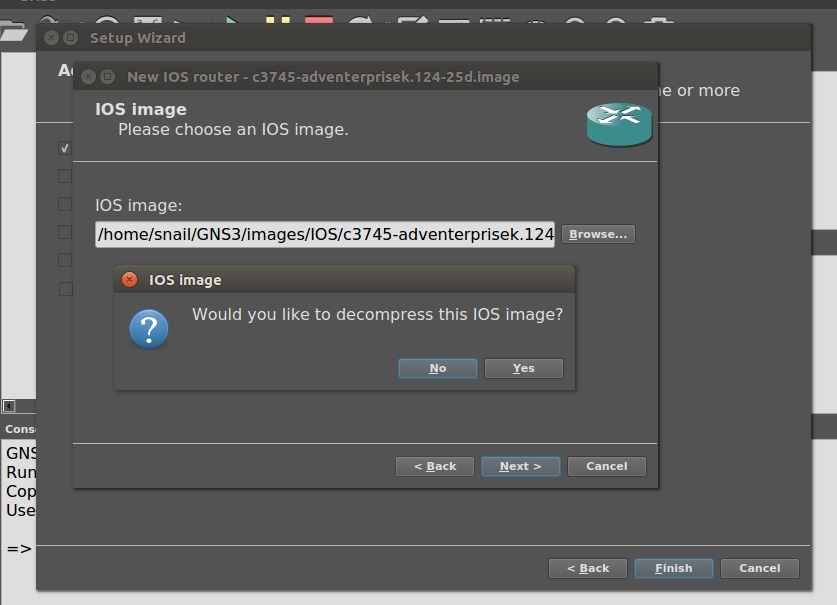Click the blue question mark icon
Viewport: 837px width, 605px height.
tap(149, 329)
